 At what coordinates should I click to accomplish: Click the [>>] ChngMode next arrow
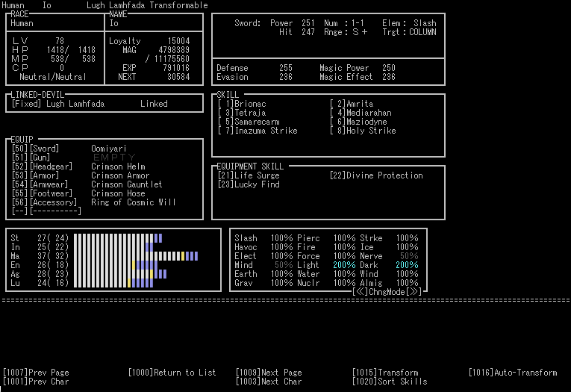click(x=414, y=292)
